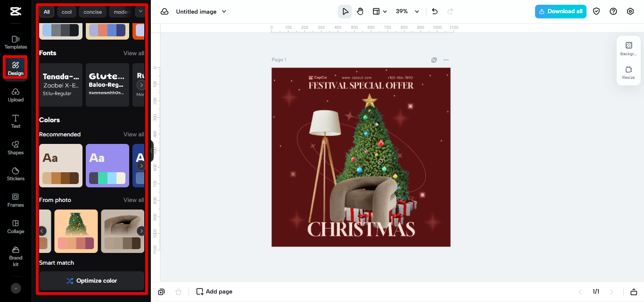Select the modern style filter tab
This screenshot has height=302, width=644.
click(x=121, y=12)
